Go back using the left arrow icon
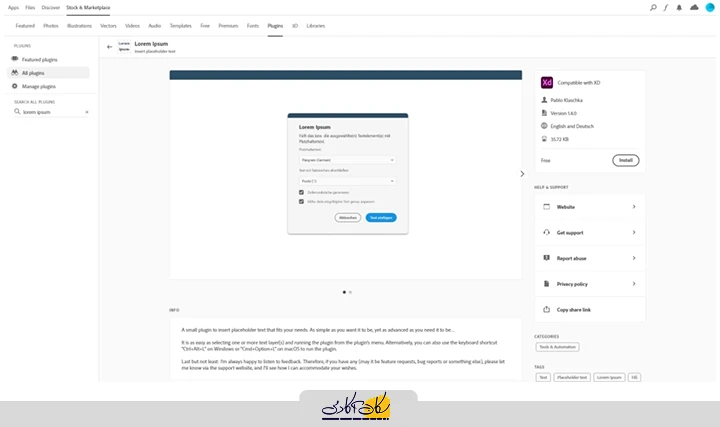 coord(109,46)
